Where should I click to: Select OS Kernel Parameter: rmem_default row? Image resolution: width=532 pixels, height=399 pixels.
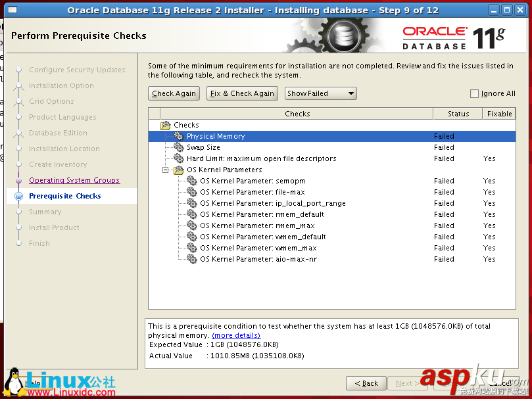(332, 214)
